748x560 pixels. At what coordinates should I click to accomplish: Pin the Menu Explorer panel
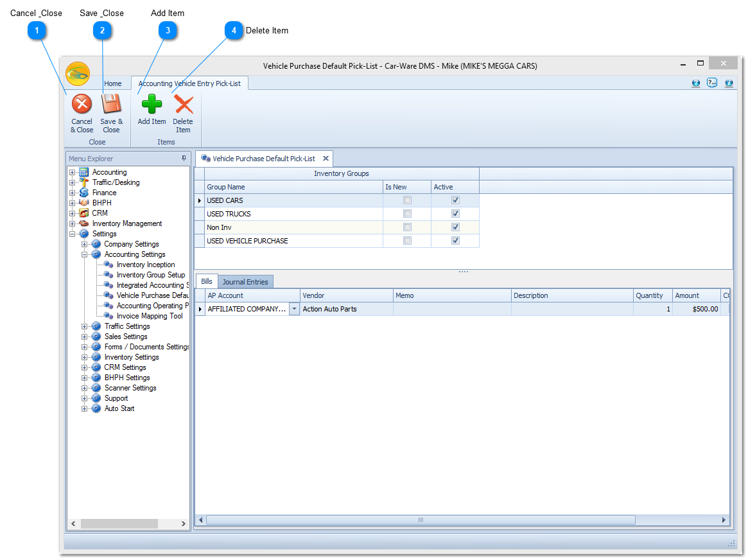pyautogui.click(x=184, y=159)
